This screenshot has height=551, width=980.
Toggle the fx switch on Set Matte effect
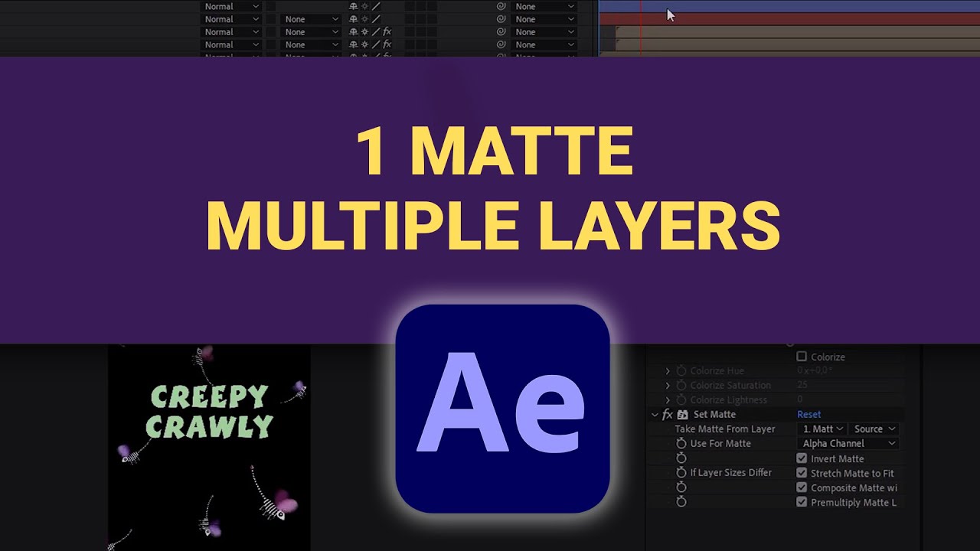[668, 415]
